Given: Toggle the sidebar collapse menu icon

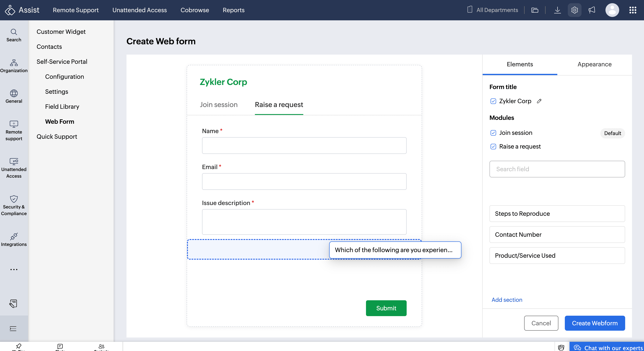Looking at the screenshot, I should pyautogui.click(x=13, y=329).
